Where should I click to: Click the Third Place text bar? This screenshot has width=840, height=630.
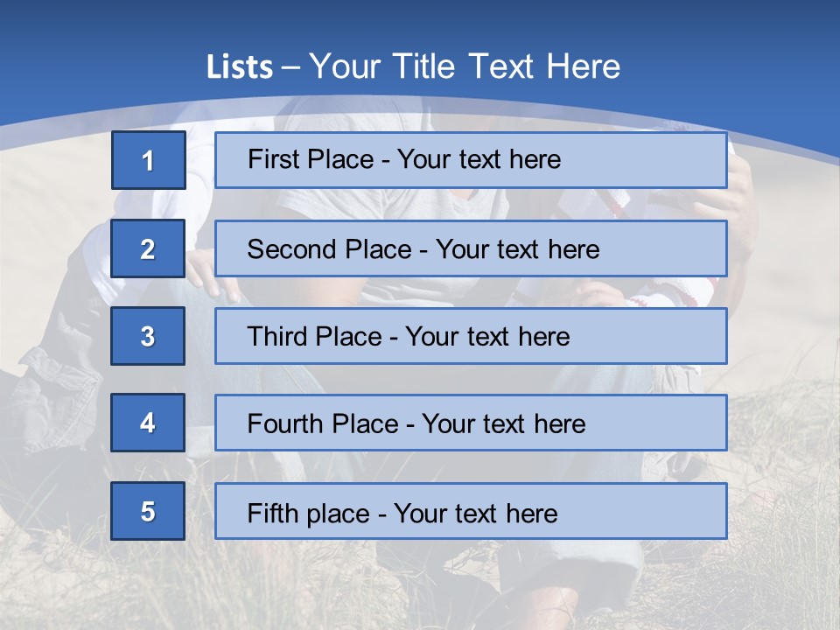[x=471, y=336]
